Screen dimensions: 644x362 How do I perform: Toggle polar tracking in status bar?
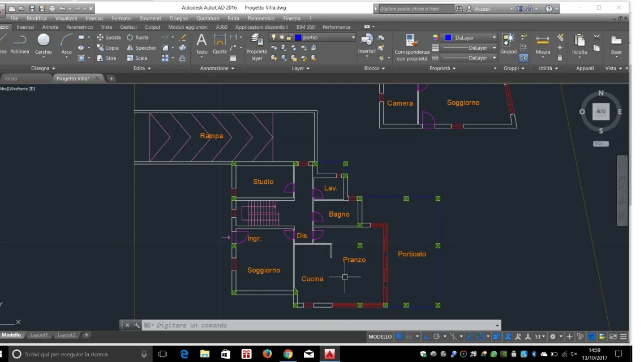click(436, 337)
